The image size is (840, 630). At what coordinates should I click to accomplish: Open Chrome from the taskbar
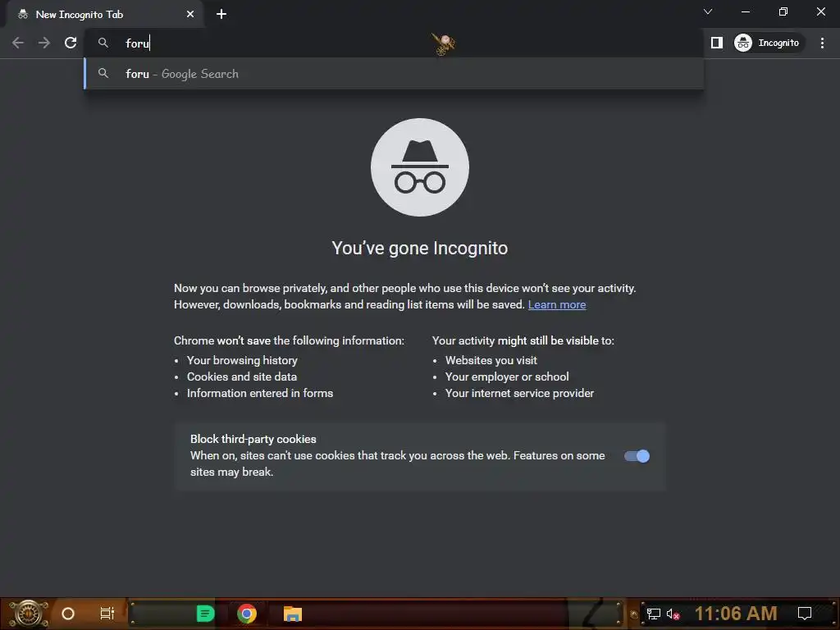point(247,614)
